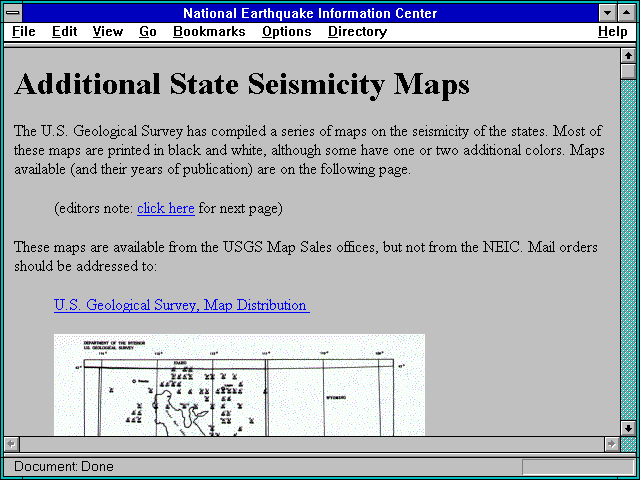Click the horizontal scrollbar right arrow
Image resolution: width=640 pixels, height=480 pixels.
(x=611, y=444)
